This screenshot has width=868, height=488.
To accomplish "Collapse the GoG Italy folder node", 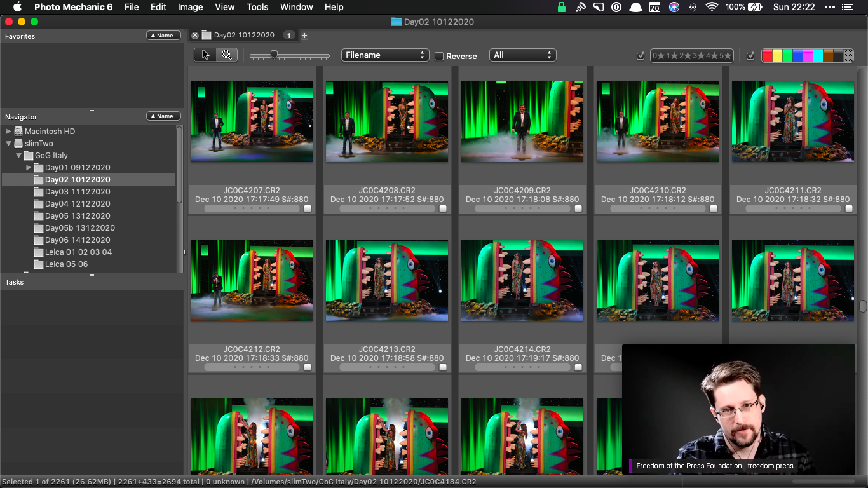I will (18, 155).
